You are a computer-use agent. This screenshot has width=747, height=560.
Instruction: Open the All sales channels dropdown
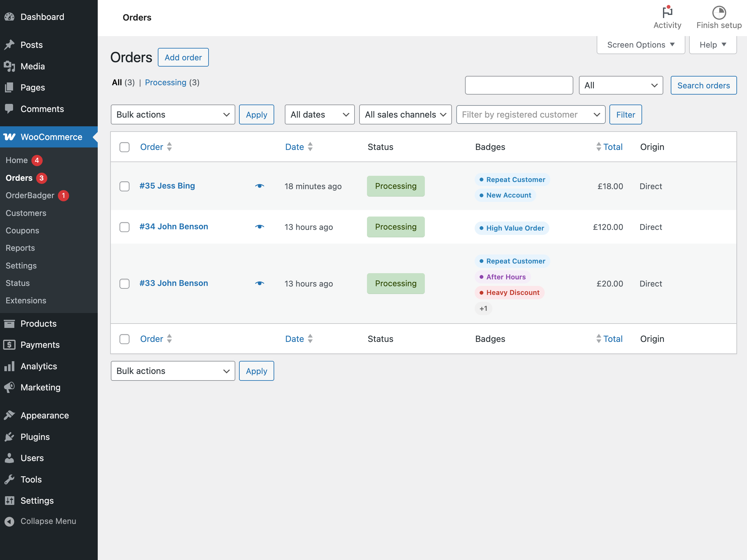[x=405, y=115]
